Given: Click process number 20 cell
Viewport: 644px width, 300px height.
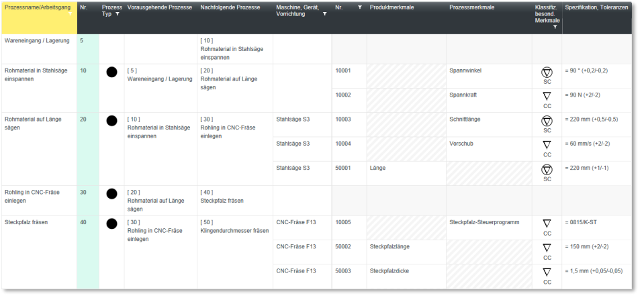Looking at the screenshot, I should tap(88, 149).
